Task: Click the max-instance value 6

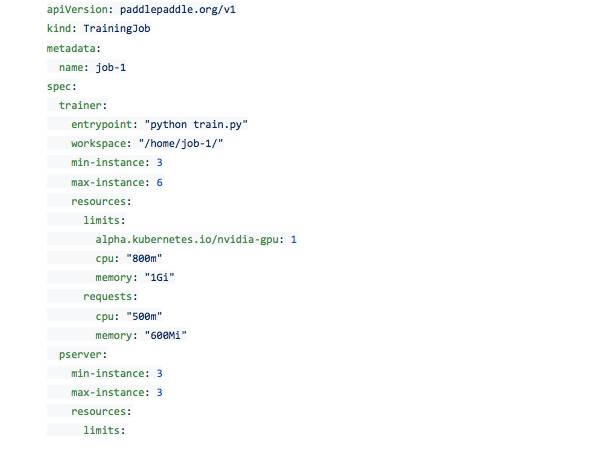Action: 159,182
